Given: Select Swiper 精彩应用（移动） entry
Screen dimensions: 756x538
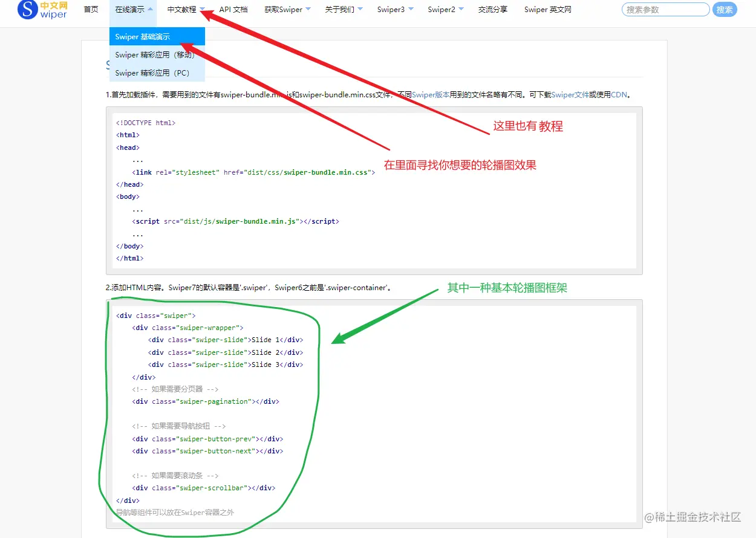Looking at the screenshot, I should (157, 54).
